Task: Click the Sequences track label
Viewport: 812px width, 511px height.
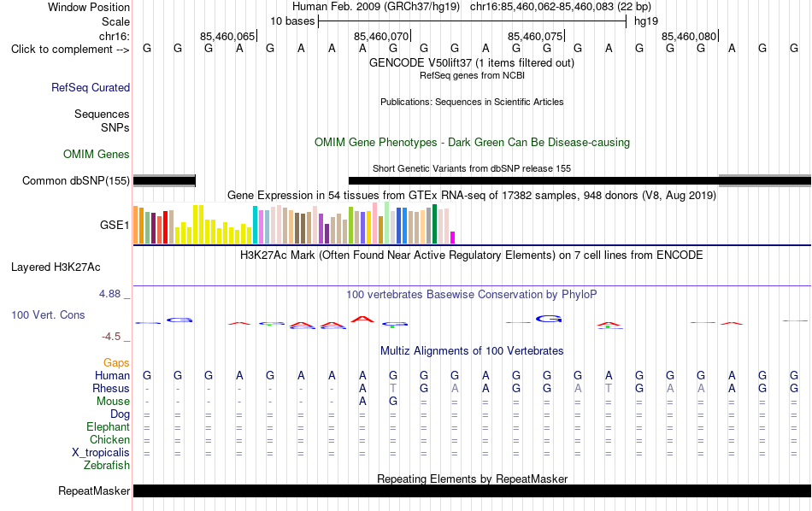Action: pos(102,114)
